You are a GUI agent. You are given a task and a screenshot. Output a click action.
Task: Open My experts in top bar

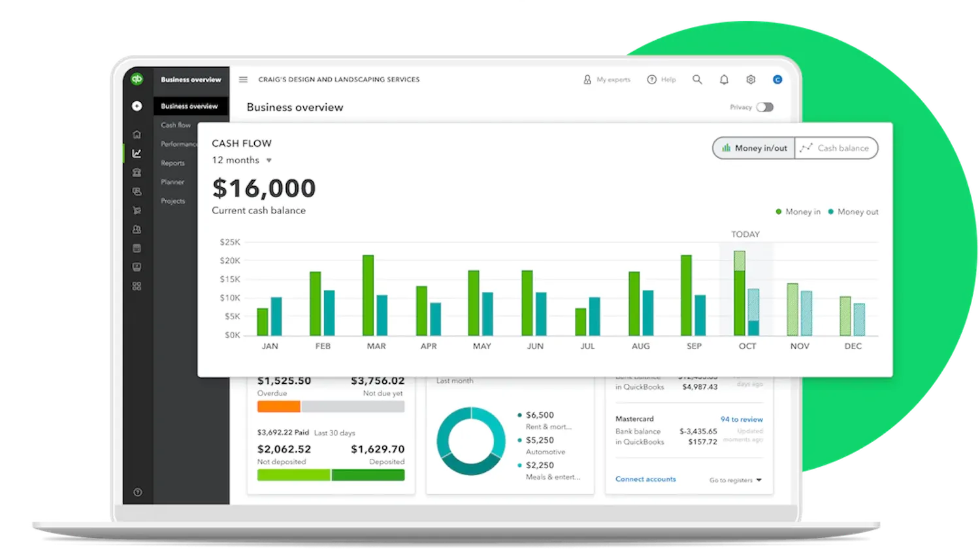[x=607, y=80]
